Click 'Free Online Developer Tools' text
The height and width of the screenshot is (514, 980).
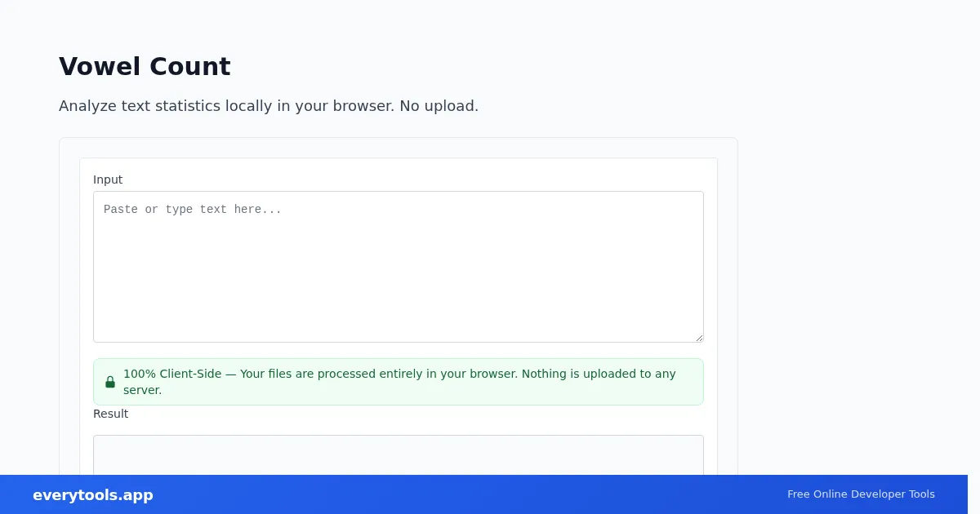pos(861,494)
